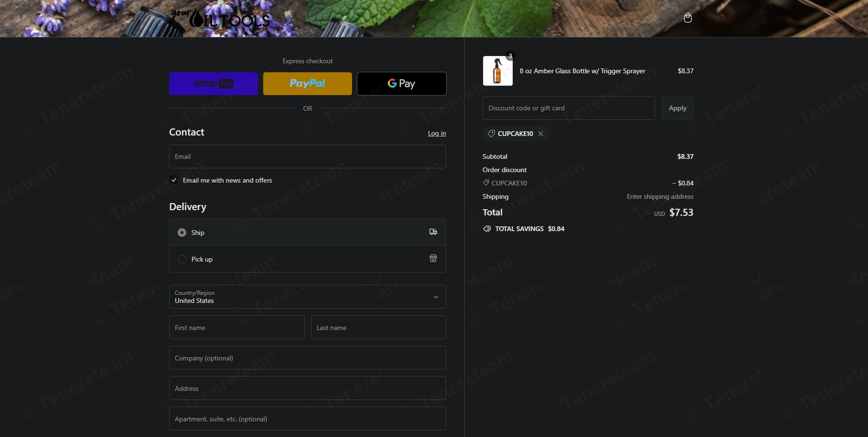Click the Enter shipping address text
This screenshot has height=437, width=868.
(x=660, y=196)
